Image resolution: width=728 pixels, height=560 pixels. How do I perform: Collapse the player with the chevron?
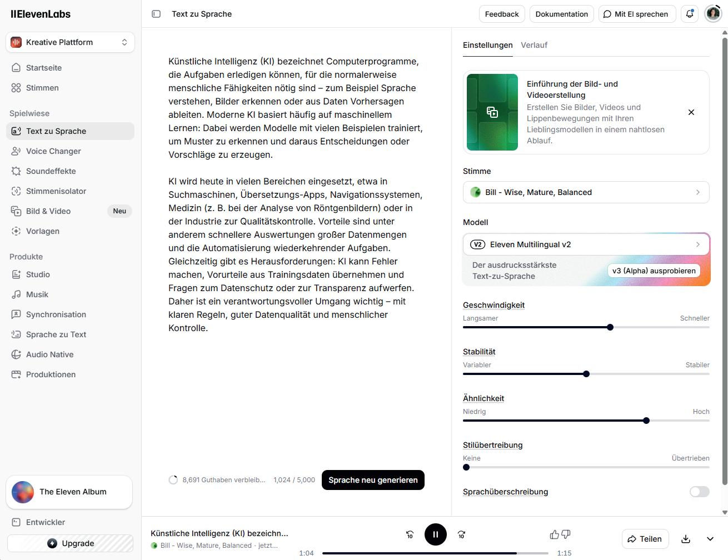710,539
